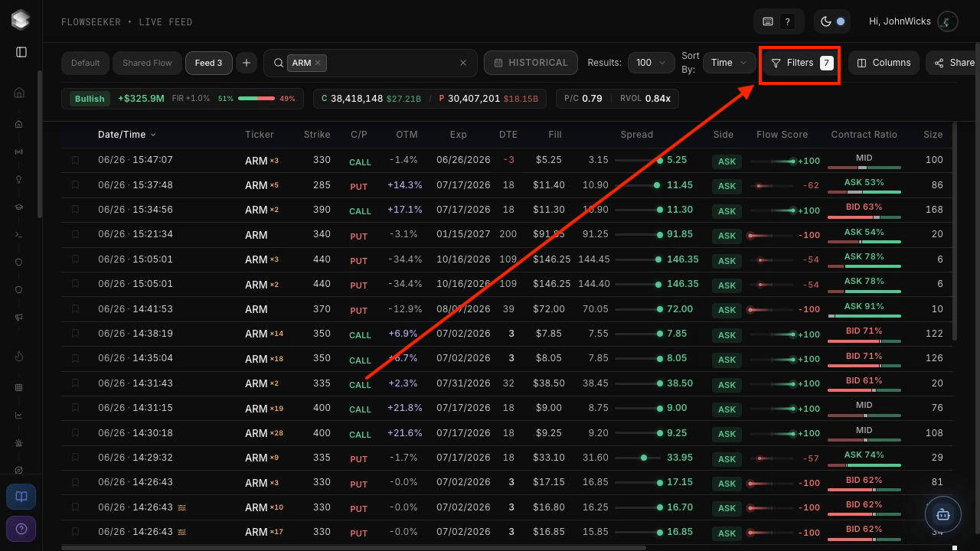Open the Results count dropdown
The width and height of the screenshot is (980, 551).
[x=651, y=63]
